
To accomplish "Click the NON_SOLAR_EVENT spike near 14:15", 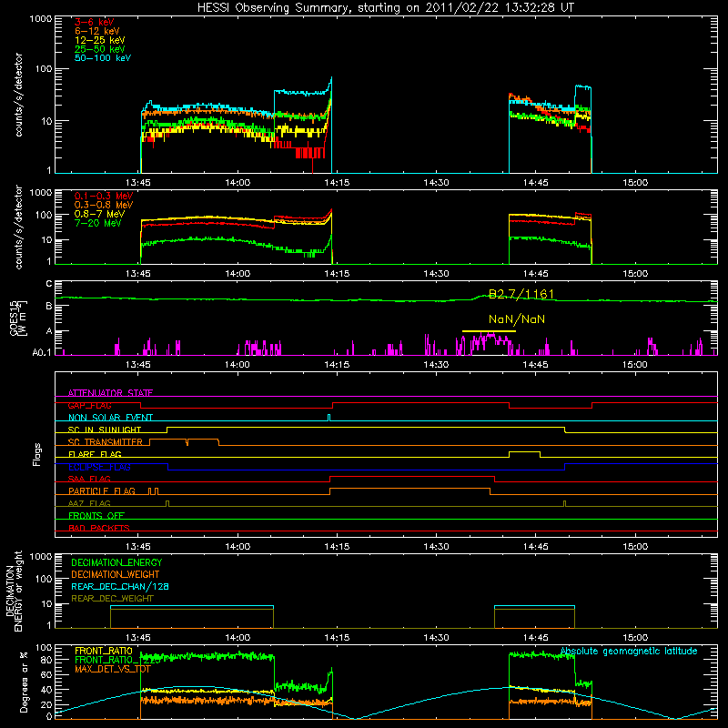I will [x=329, y=418].
